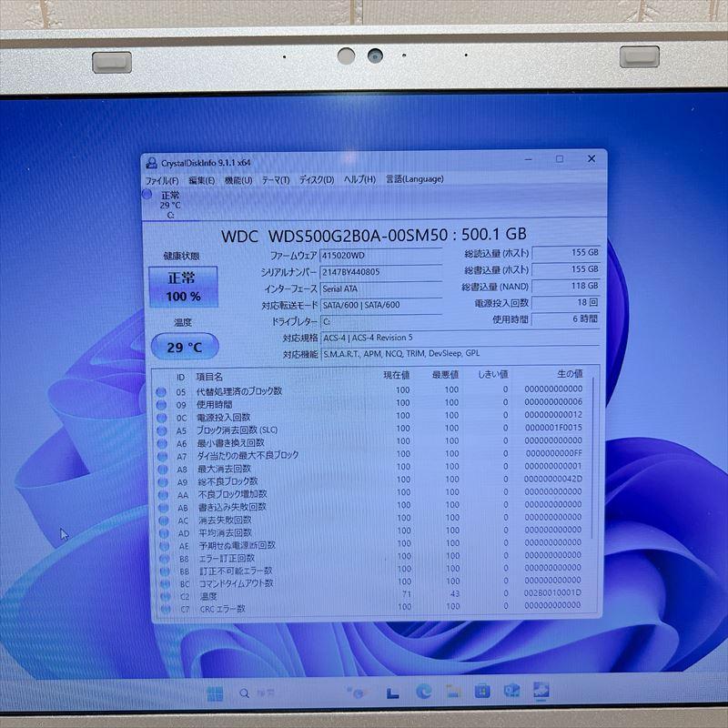Open the ファイル(F) menu
The image size is (728, 728).
tap(162, 180)
